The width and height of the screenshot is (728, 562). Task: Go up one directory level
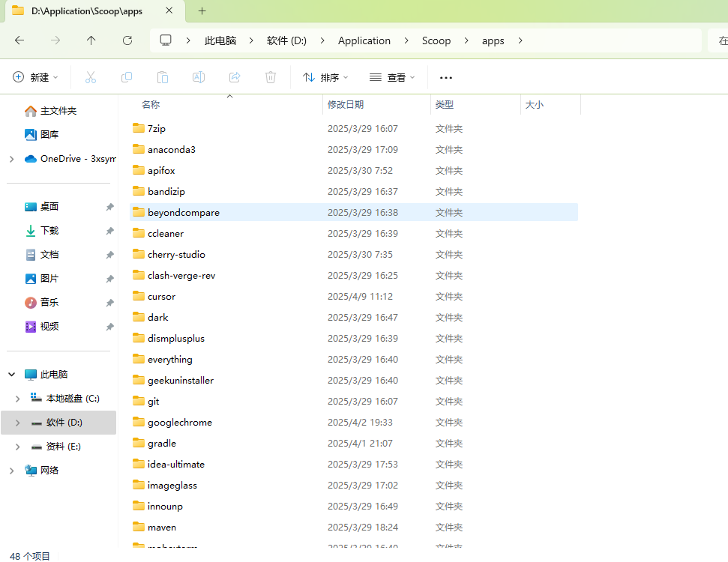[91, 40]
